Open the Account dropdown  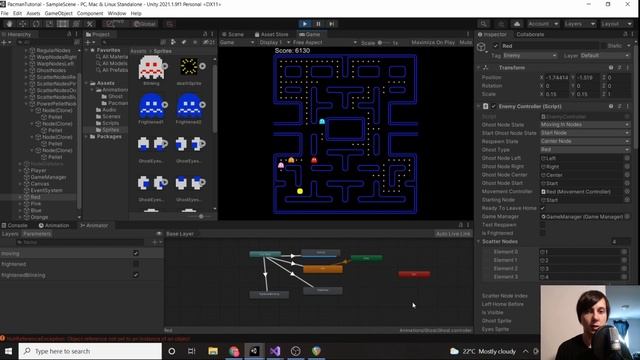(543, 24)
